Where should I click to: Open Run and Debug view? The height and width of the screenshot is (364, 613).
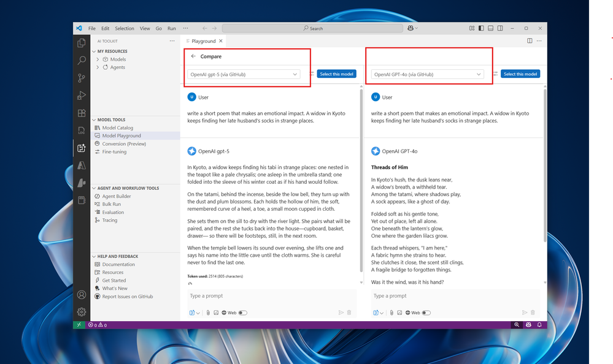[x=82, y=96]
